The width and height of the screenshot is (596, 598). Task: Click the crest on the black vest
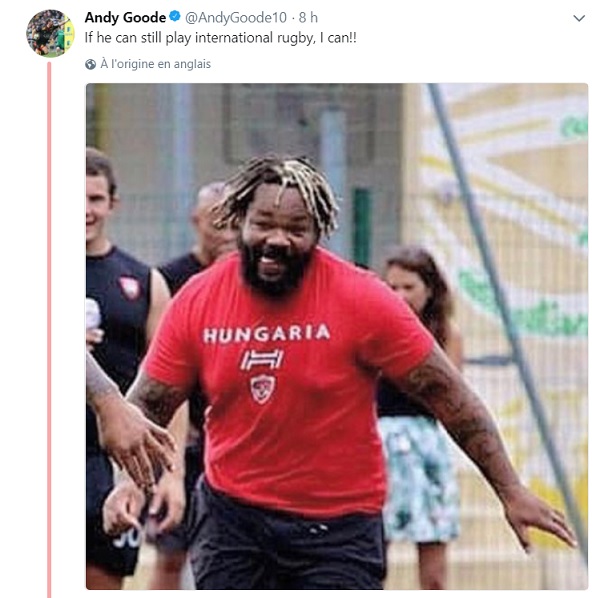click(130, 288)
